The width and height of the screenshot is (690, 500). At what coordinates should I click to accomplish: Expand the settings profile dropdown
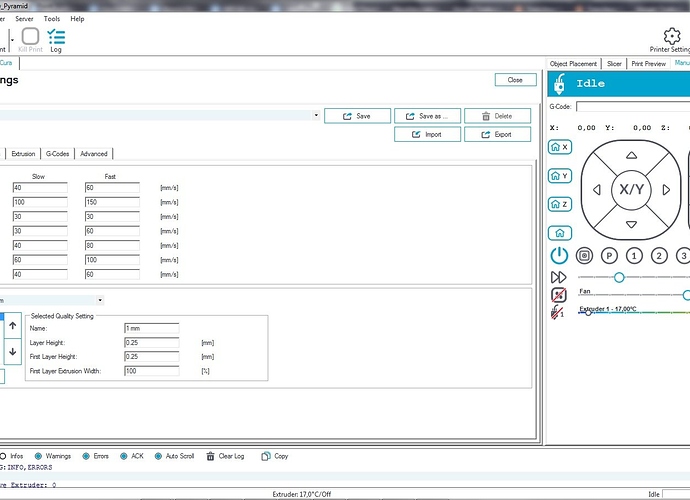tap(316, 115)
